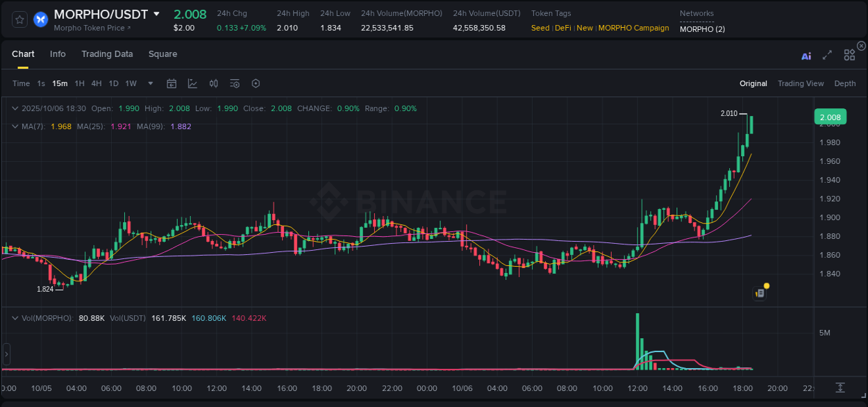Open the Depth chart view

pos(845,83)
